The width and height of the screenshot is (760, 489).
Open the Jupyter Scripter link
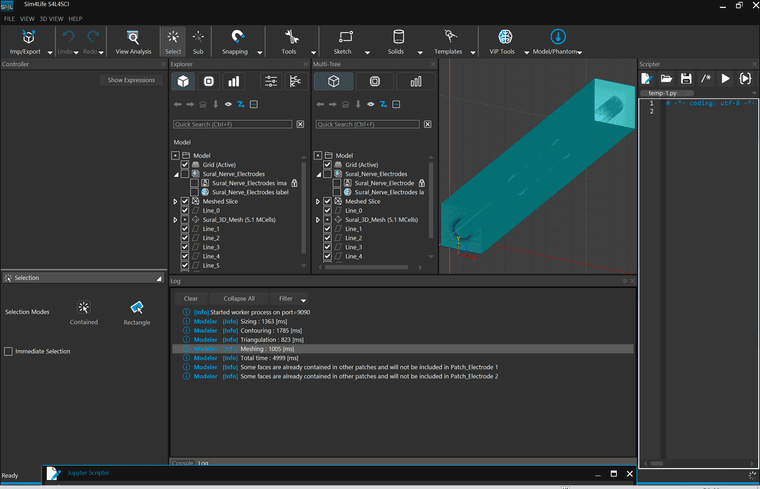click(x=88, y=473)
